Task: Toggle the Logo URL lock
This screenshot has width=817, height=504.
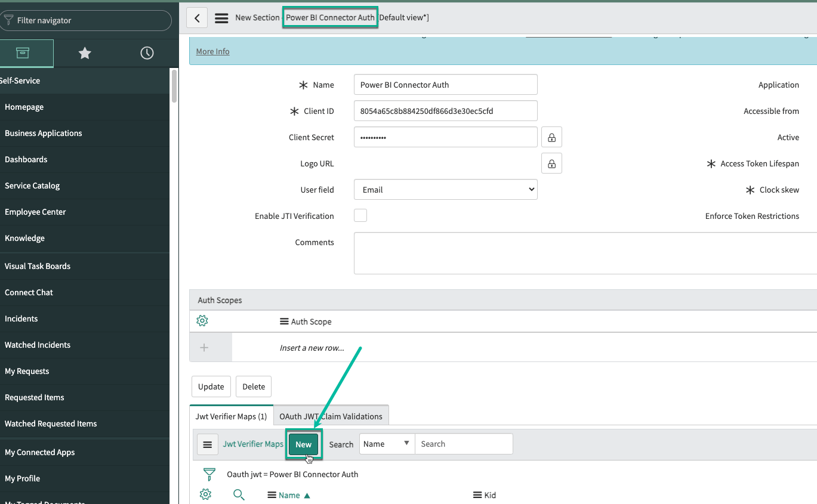Action: point(551,163)
